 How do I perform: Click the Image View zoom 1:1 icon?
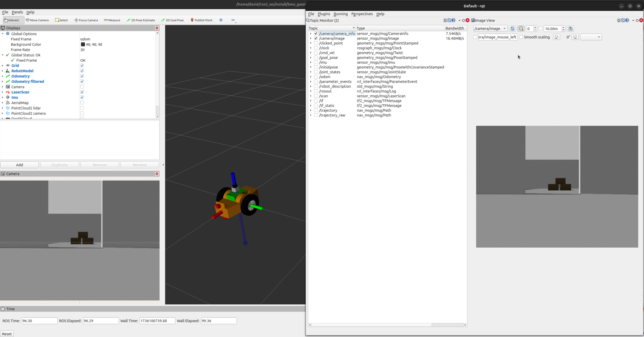[x=521, y=29]
